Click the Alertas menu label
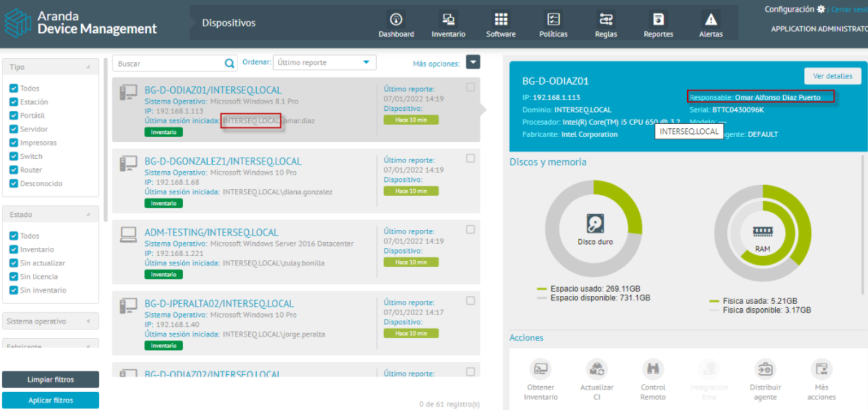868x413 pixels. [x=711, y=34]
